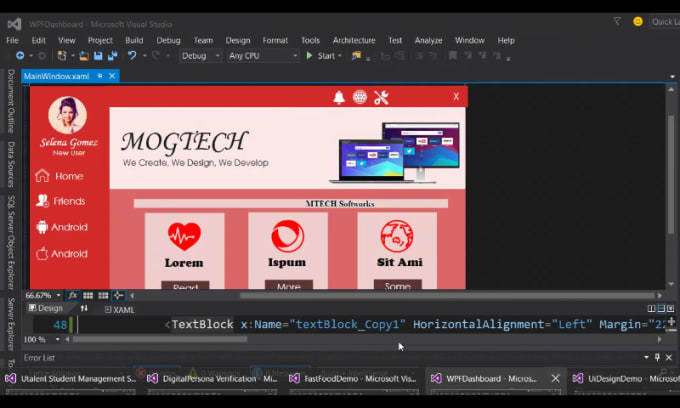
Task: Click the Navigate Backward arrow icon
Action: [x=20, y=55]
